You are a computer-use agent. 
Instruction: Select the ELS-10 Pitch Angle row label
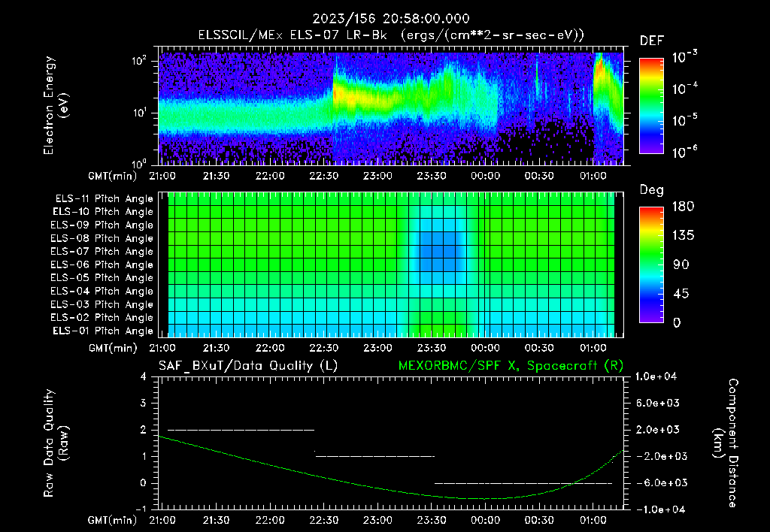pyautogui.click(x=103, y=212)
